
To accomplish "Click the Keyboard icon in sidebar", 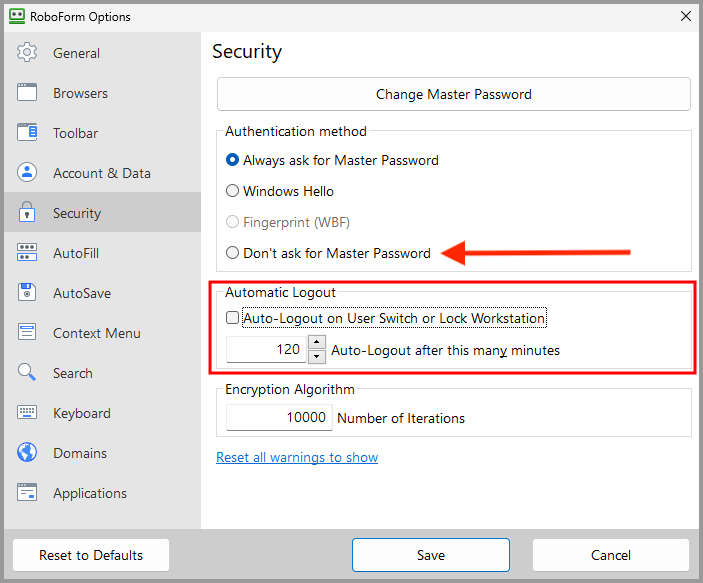I will (27, 412).
